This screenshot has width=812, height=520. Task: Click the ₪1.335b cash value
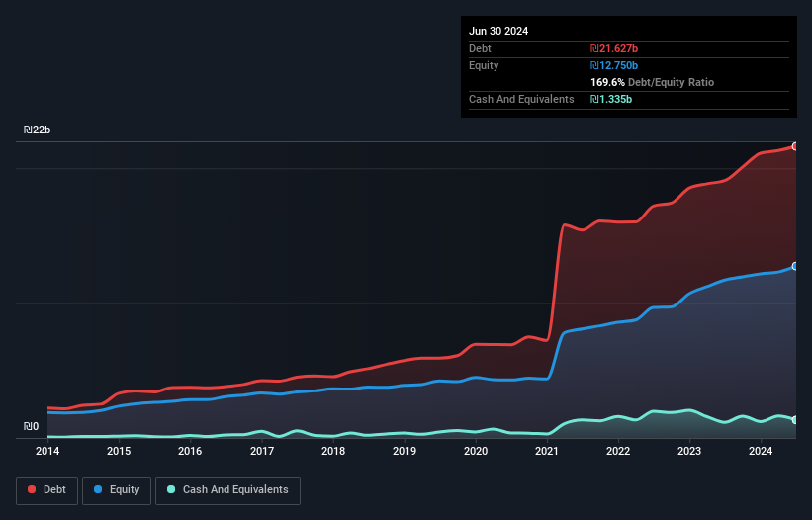pos(611,99)
